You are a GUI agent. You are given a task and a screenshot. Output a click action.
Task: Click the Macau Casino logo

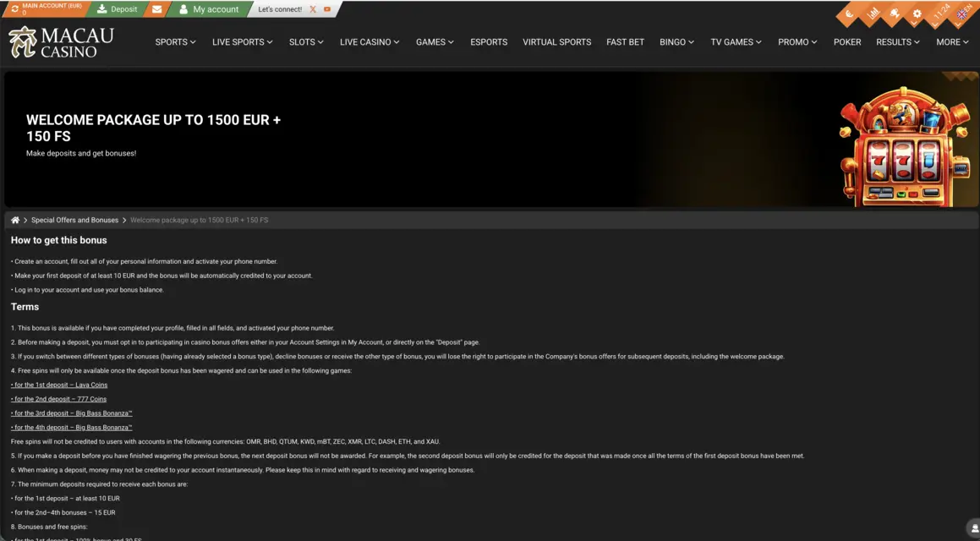(61, 42)
